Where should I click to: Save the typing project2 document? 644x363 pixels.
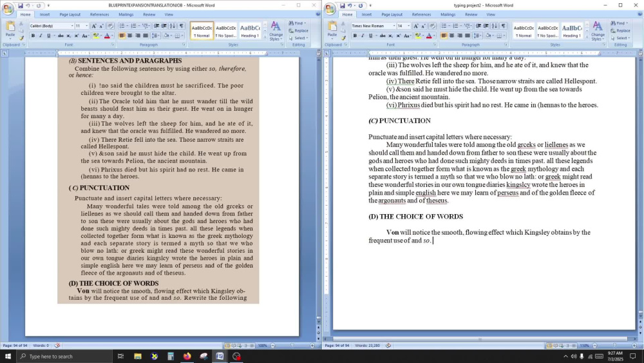(342, 5)
